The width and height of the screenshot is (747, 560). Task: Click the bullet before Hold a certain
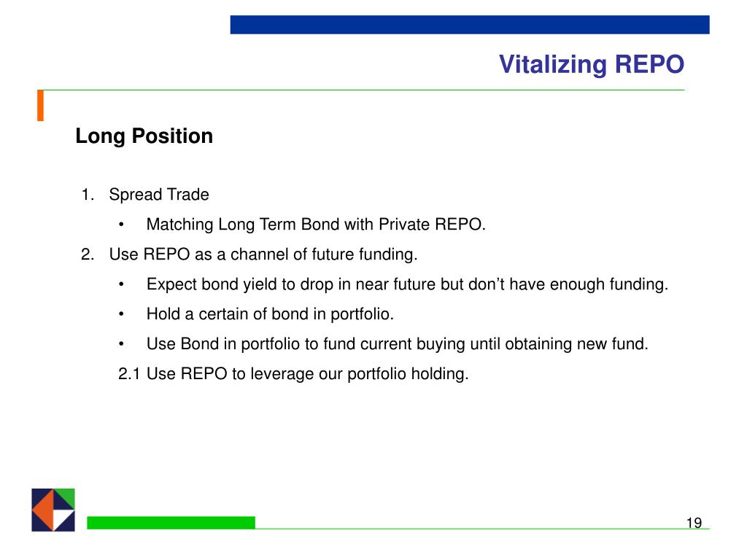click(122, 314)
